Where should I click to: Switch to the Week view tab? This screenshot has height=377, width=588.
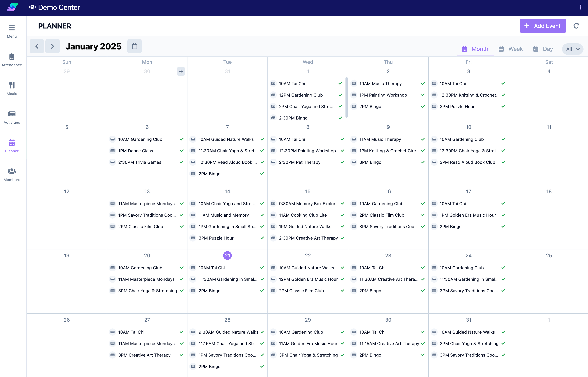[511, 49]
